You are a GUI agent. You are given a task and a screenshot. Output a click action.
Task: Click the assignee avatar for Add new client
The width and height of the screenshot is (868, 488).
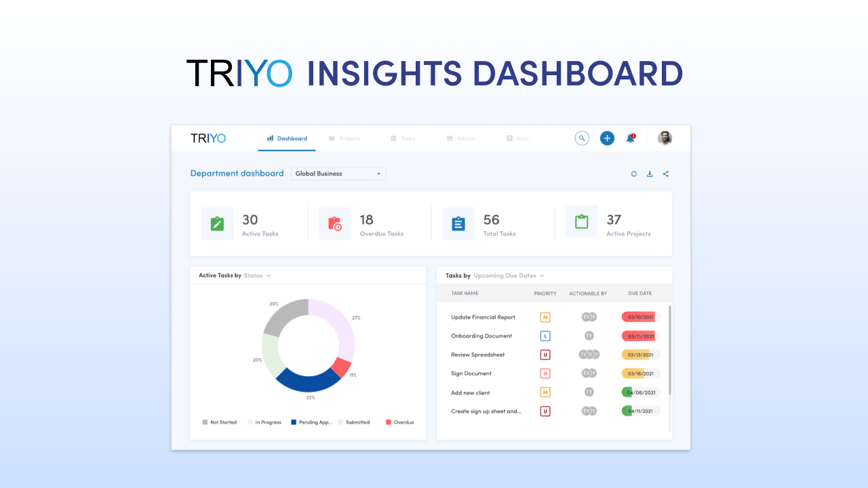pyautogui.click(x=589, y=392)
